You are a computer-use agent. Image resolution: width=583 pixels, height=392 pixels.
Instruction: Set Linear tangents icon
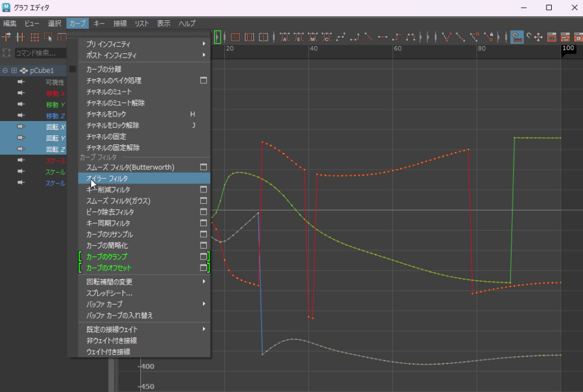point(368,37)
